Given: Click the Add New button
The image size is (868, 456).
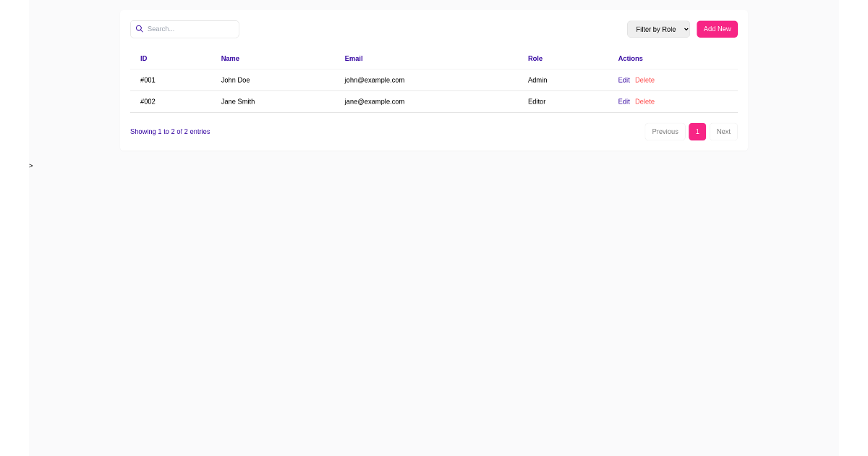Looking at the screenshot, I should coord(717,29).
